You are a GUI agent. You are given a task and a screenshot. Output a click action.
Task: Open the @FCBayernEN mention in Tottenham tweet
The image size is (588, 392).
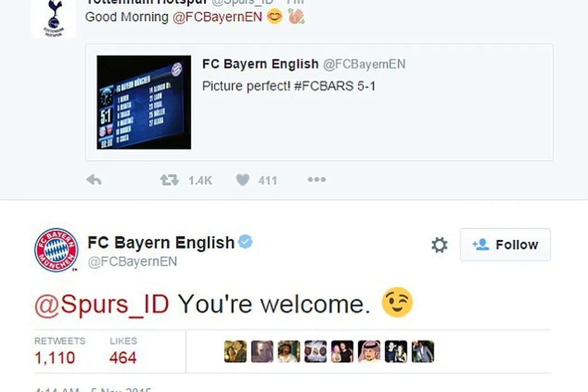click(x=217, y=17)
